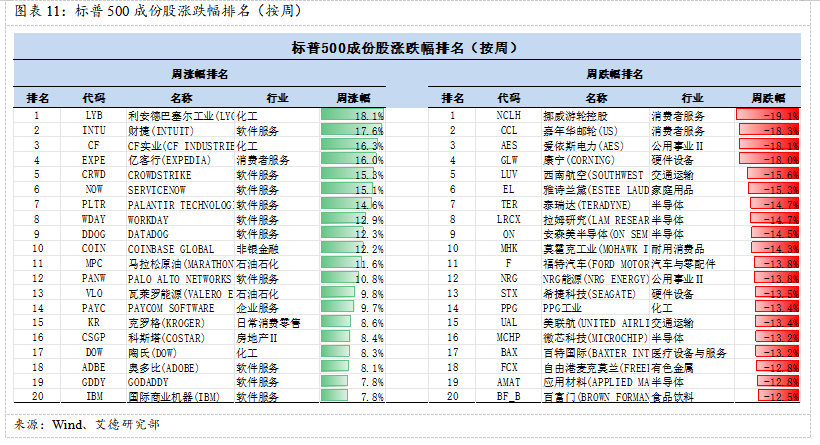Screen dimensions: 820x445
Task: Click the DOW ticker cell
Action: pyautogui.click(x=94, y=352)
